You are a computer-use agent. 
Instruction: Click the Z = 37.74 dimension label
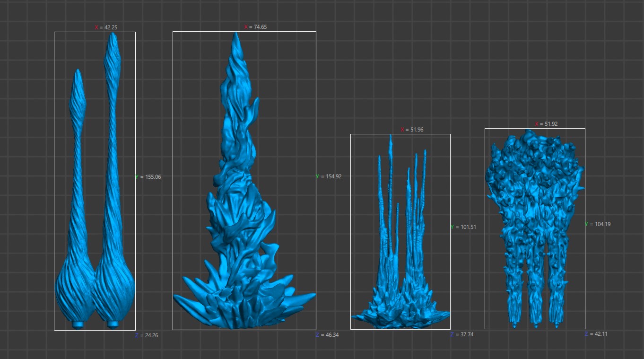coord(462,334)
